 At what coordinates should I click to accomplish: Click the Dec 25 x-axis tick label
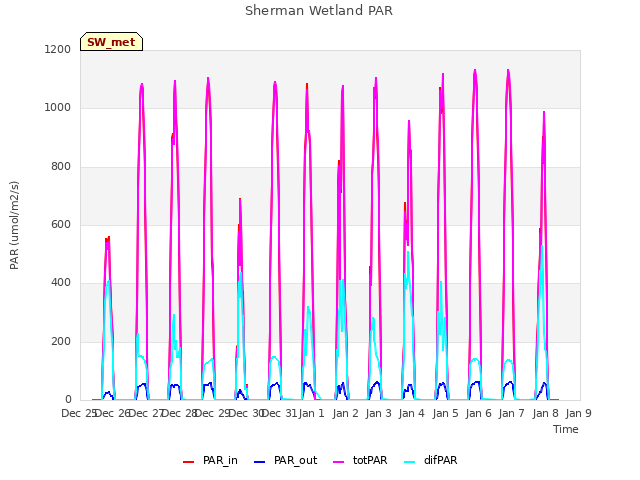click(79, 413)
